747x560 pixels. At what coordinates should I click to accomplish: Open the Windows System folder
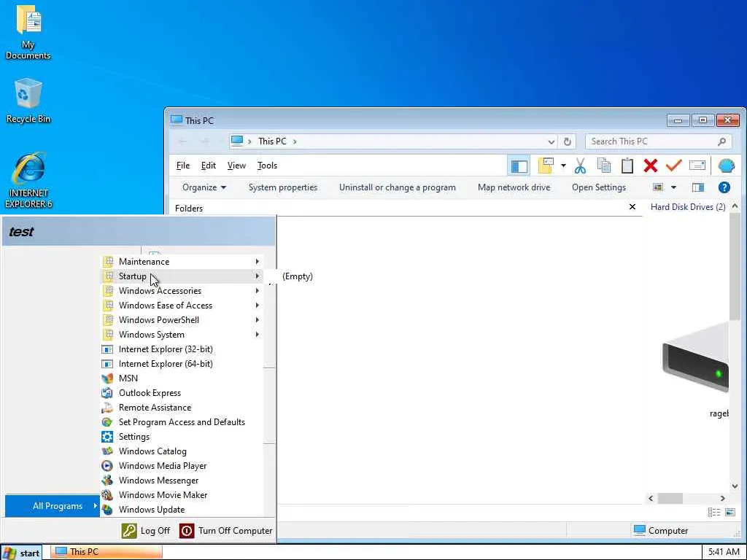[x=182, y=334]
